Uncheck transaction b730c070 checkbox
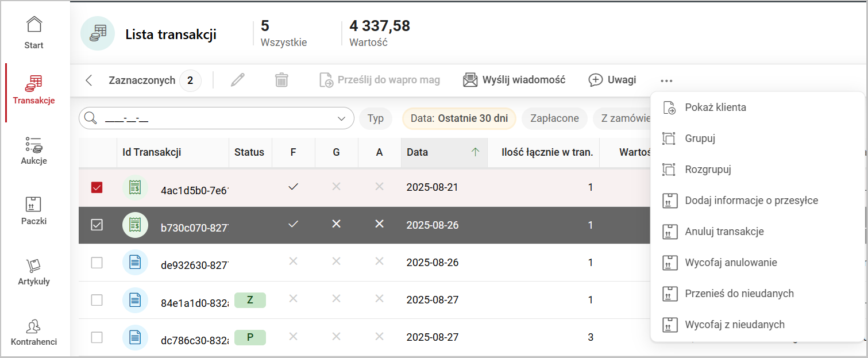This screenshot has height=358, width=868. pyautogui.click(x=97, y=225)
